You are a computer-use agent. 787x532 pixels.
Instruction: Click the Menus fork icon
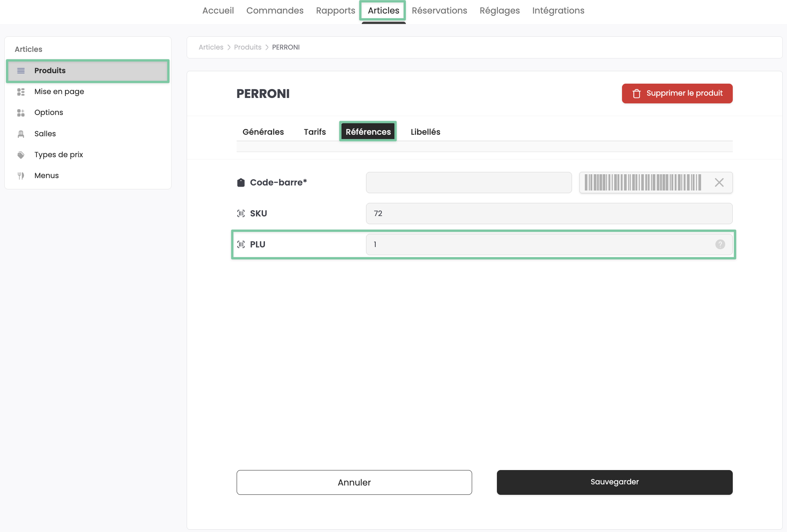[21, 176]
